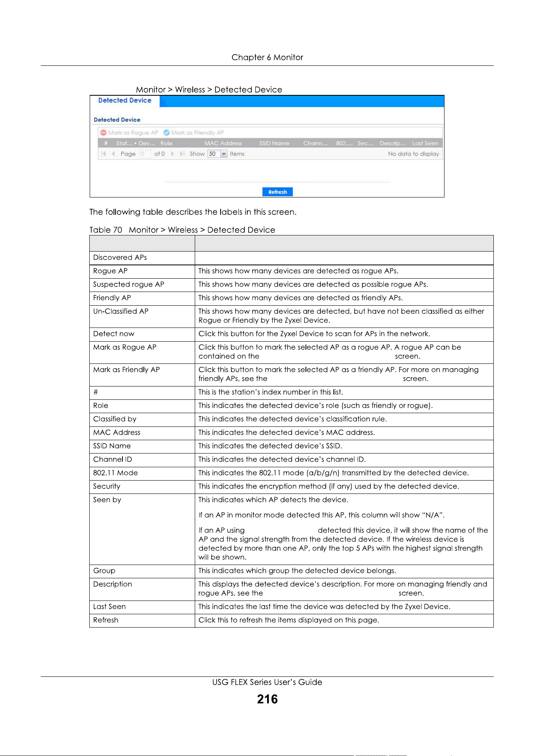This screenshot has width=535, height=756.
Task: Sort by the Stat... column header
Action: point(124,143)
